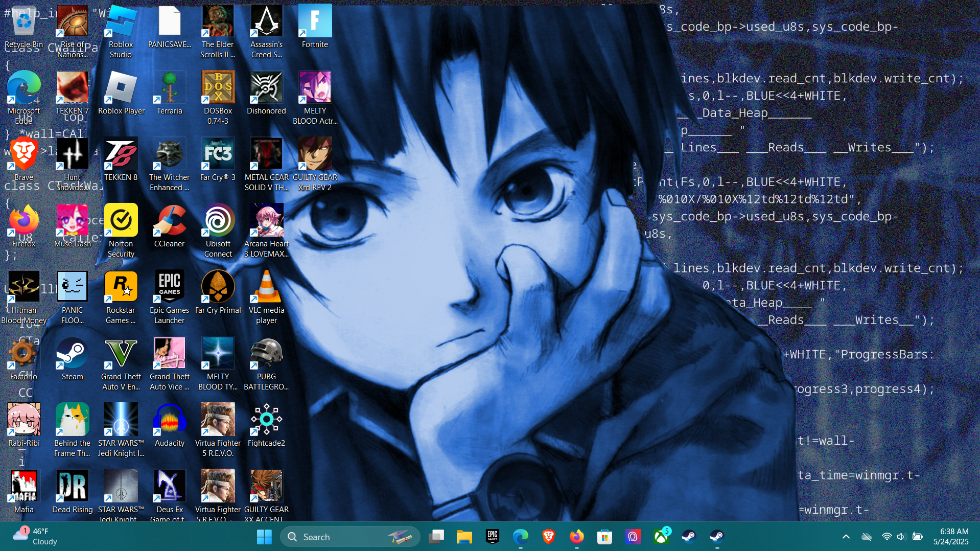Viewport: 980px width, 551px height.
Task: Launch Muse Dash from desktop
Action: (x=72, y=226)
